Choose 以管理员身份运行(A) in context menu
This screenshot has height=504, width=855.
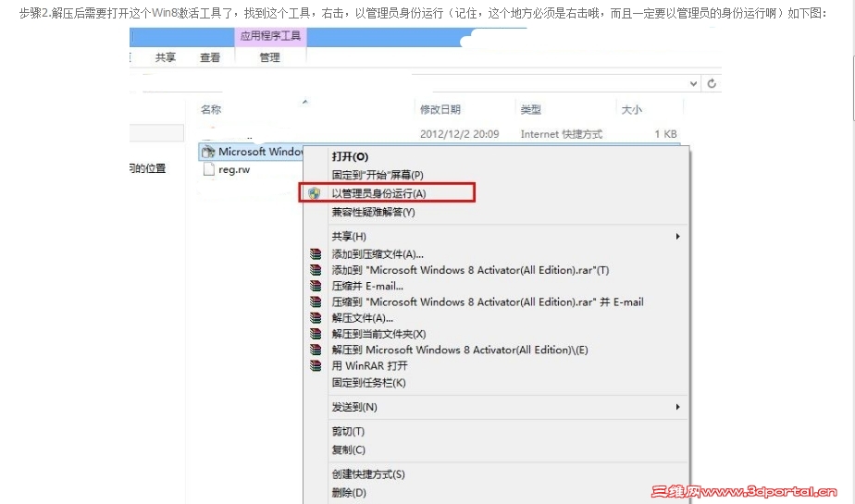(378, 193)
